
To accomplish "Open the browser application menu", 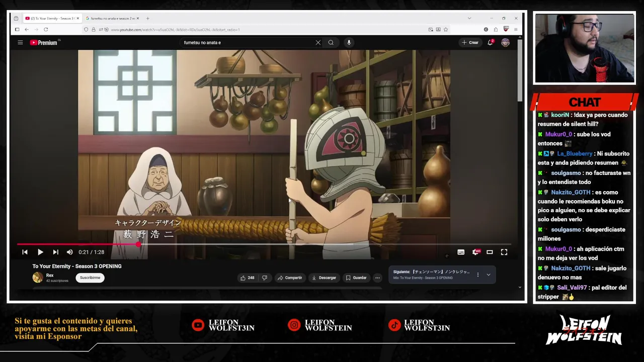I will 515,30.
